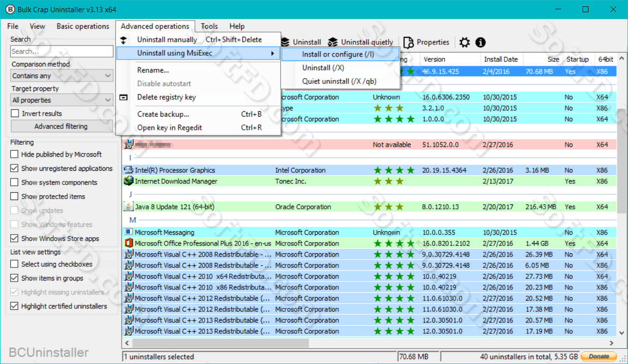Click the Advanced filtering button
This screenshot has height=364, width=628.
coord(61,126)
